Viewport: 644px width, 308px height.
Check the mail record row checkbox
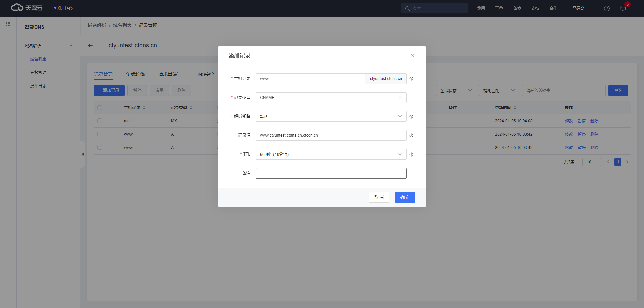[x=100, y=121]
